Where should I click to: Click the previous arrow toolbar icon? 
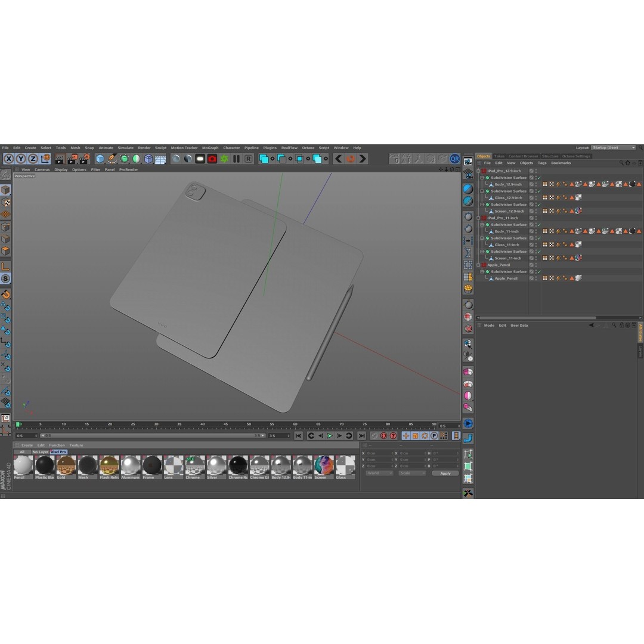(x=339, y=159)
